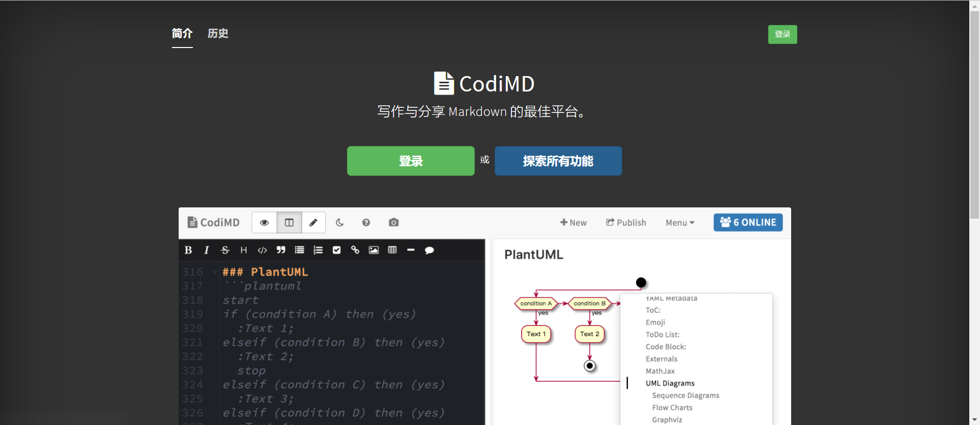Select MathJax in the contents list

click(660, 371)
